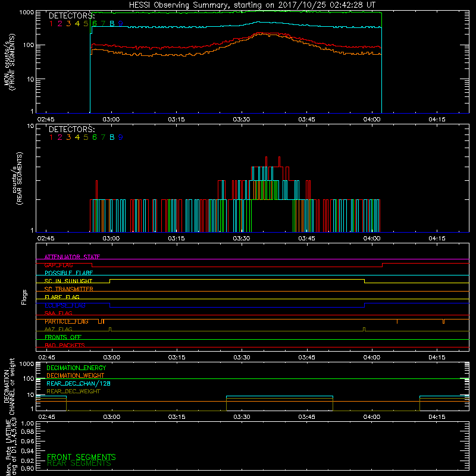Click the SAA_FLAG label
Image resolution: width=476 pixels, height=476 pixels.
pos(58,313)
